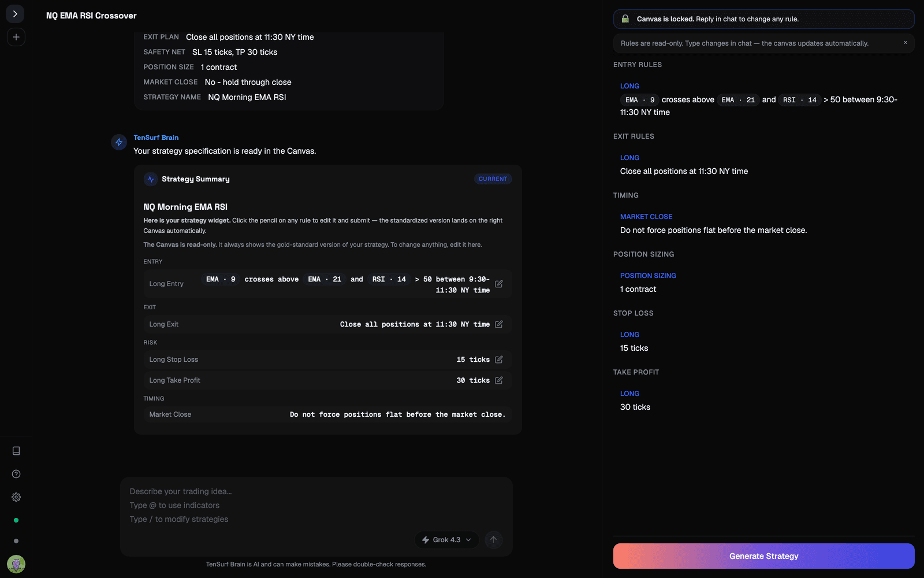Edit the Long Exit rule pencil icon
Screen dimensions: 924x578
(499, 324)
